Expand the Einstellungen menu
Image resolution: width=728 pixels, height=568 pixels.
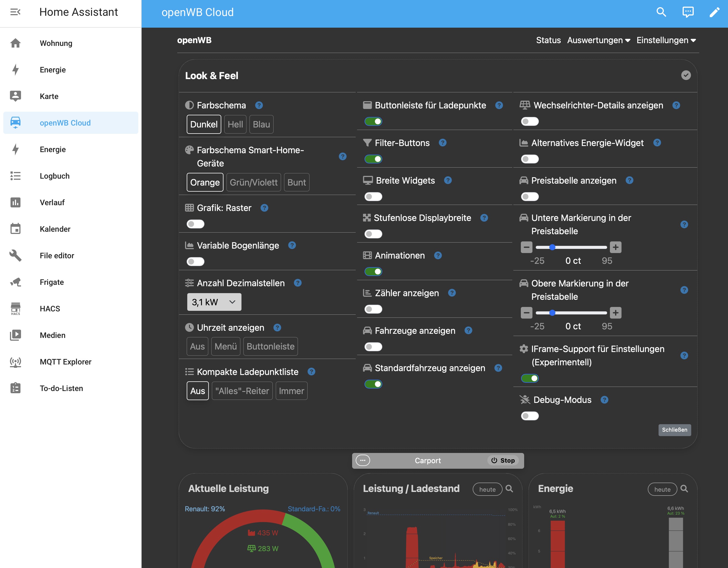point(666,40)
